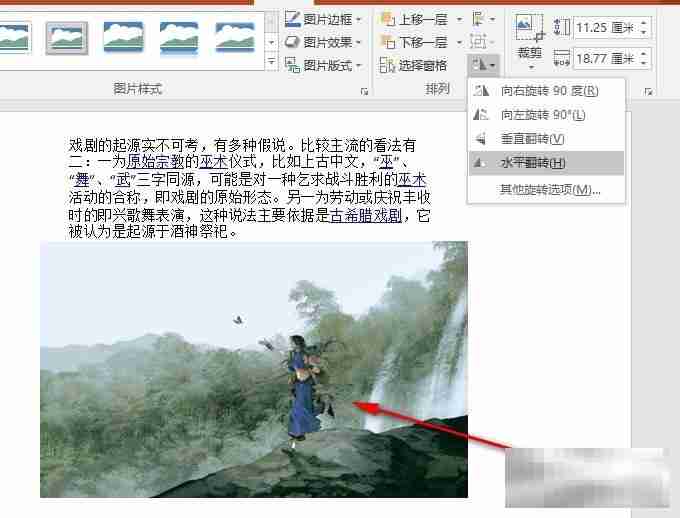Viewport: 680px width, 518px height.
Task: Open 图片边框 picture border options
Action: (323, 19)
